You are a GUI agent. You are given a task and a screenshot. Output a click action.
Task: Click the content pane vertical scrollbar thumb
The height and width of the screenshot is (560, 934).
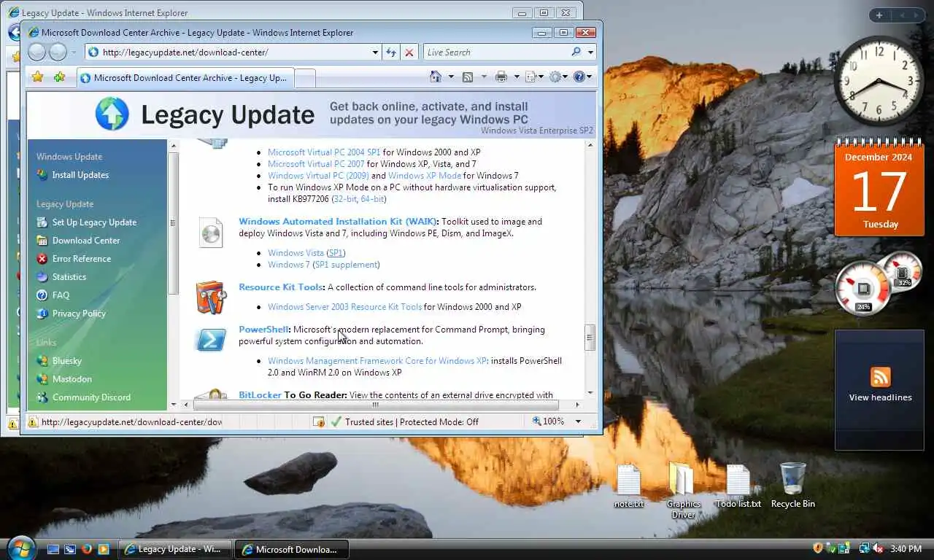coord(590,338)
